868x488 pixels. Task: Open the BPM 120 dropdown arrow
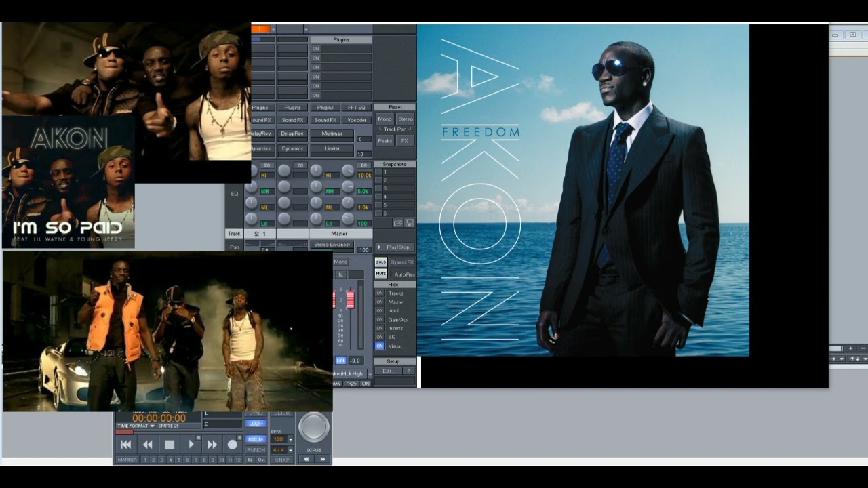pyautogui.click(x=290, y=440)
